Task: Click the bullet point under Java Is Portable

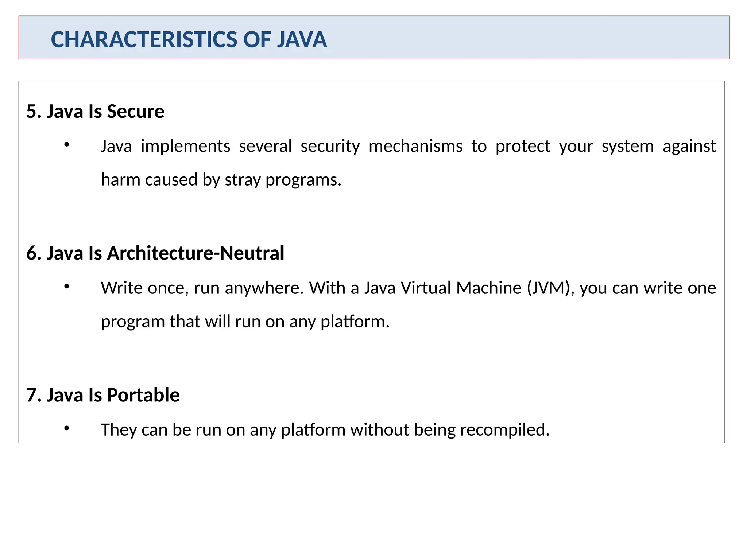Action: [66, 428]
